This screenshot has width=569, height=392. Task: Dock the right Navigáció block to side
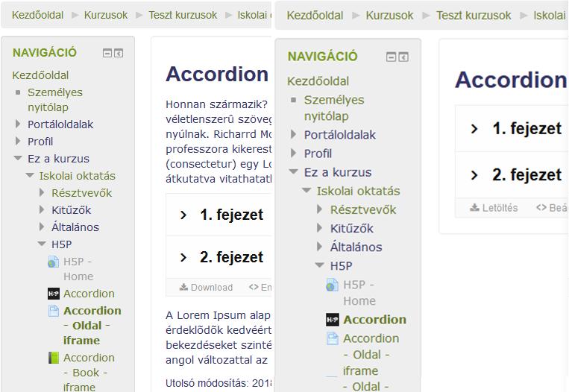point(403,57)
